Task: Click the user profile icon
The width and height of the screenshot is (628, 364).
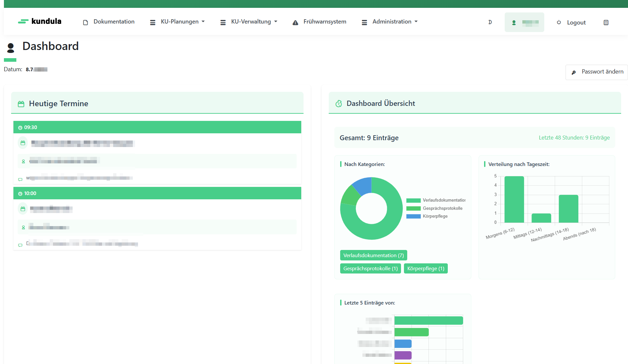Action: coord(514,23)
